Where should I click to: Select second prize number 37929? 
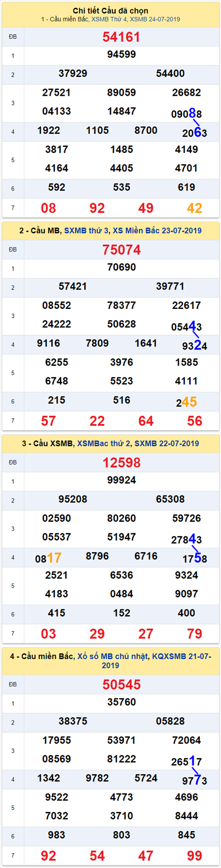(73, 73)
